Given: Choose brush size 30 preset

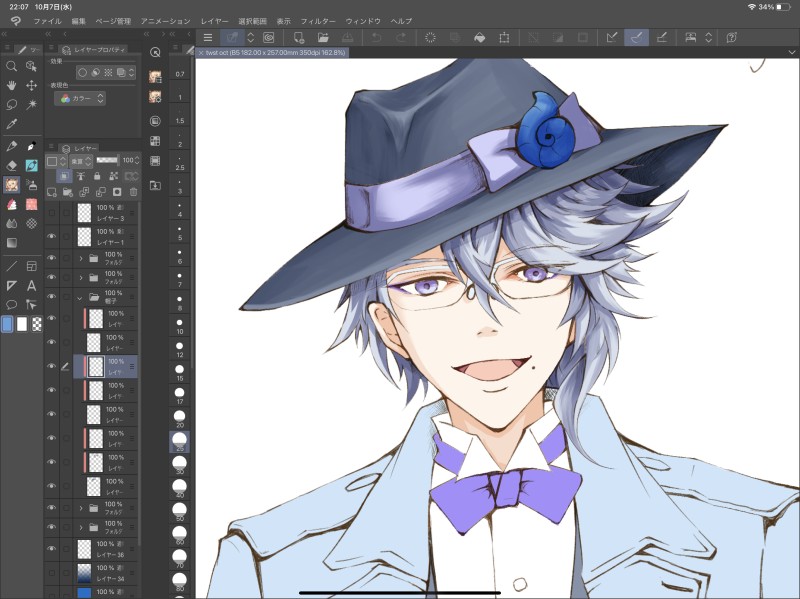Looking at the screenshot, I should coord(180,465).
